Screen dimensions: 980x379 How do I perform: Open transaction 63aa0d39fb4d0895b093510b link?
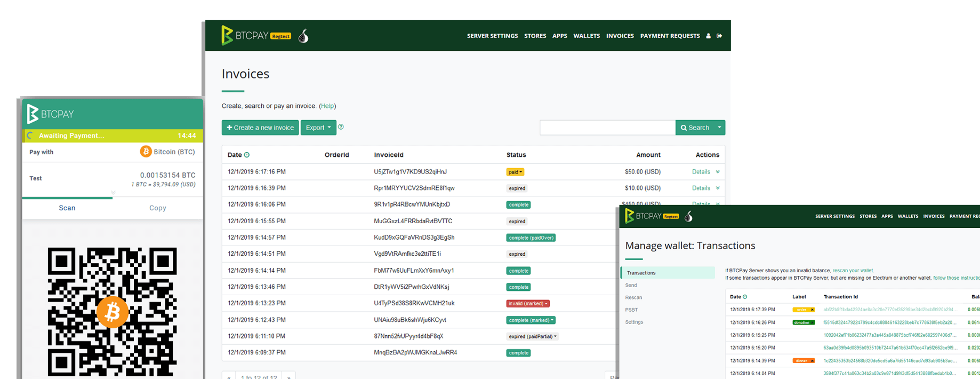pyautogui.click(x=889, y=348)
